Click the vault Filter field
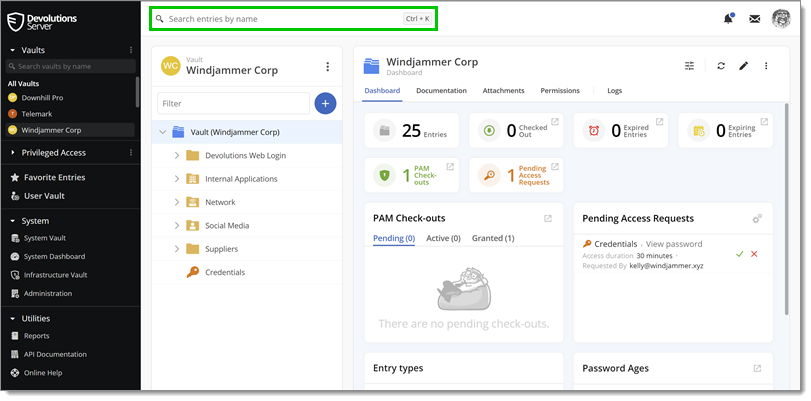 [x=233, y=103]
